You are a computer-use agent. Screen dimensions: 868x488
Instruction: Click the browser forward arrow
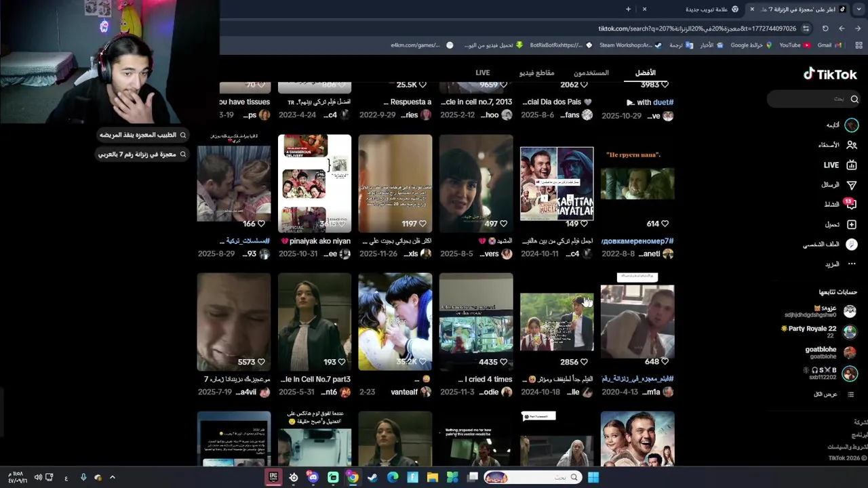tap(858, 28)
